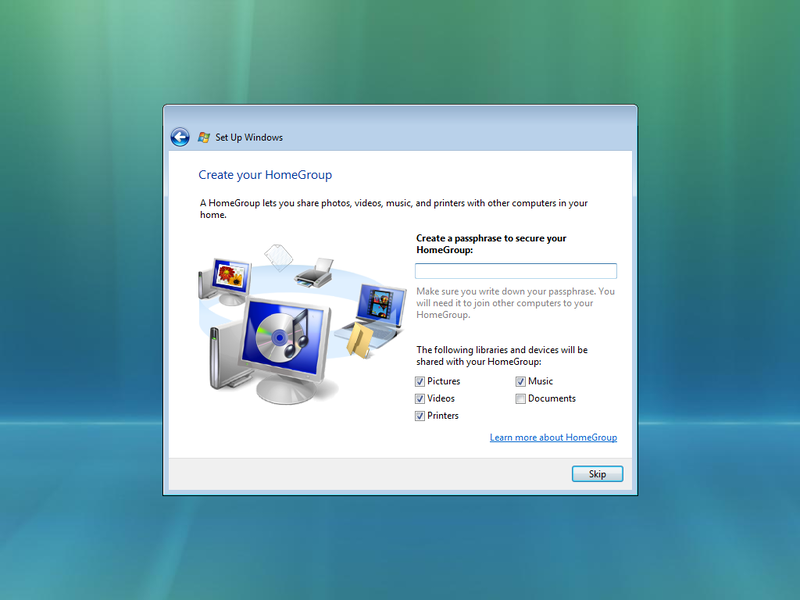This screenshot has height=600, width=800.
Task: Click the blue Back navigation arrow
Action: (x=180, y=137)
